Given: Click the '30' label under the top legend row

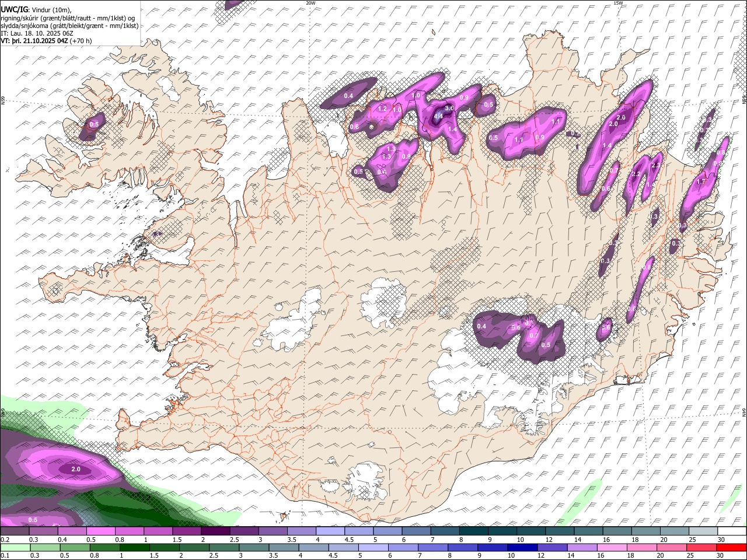Looking at the screenshot, I should [x=721, y=540].
